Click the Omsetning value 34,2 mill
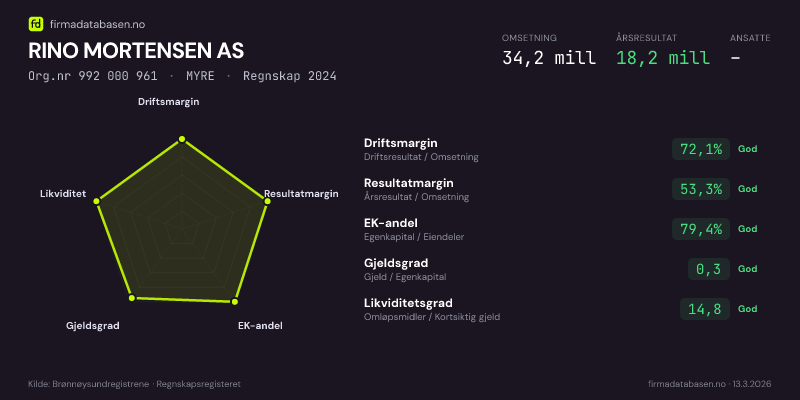 tap(549, 58)
